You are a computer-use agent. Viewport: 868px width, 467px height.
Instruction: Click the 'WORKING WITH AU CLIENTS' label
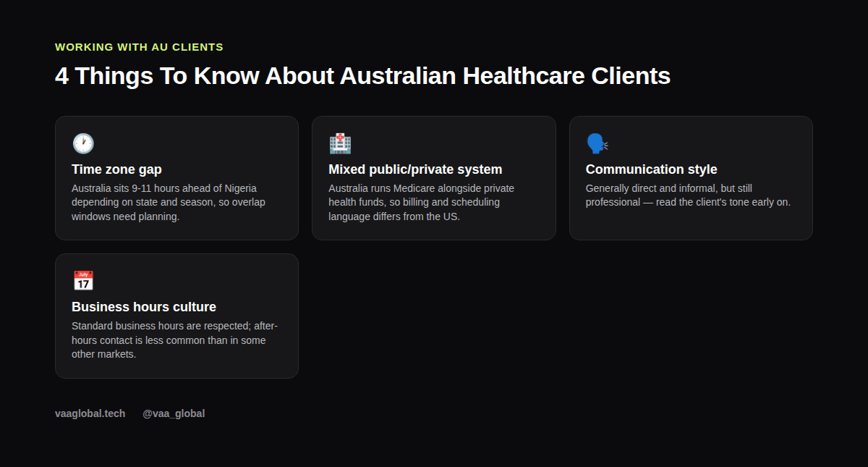(x=139, y=47)
